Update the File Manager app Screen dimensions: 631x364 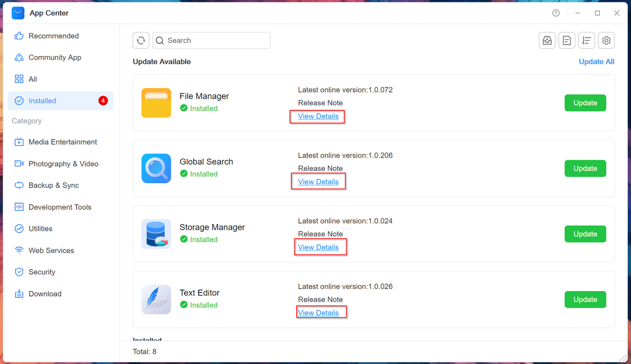pos(585,103)
